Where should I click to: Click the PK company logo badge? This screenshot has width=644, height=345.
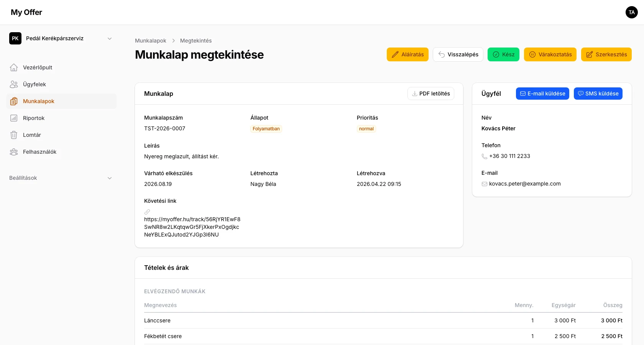15,38
